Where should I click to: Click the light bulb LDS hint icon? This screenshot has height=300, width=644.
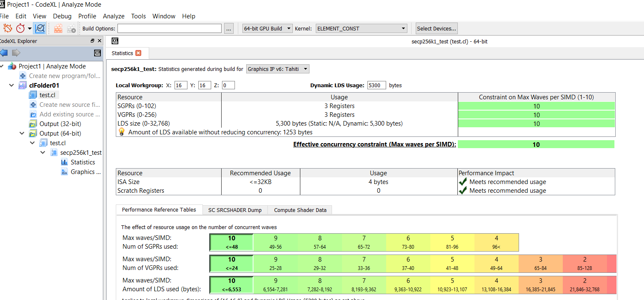[122, 132]
